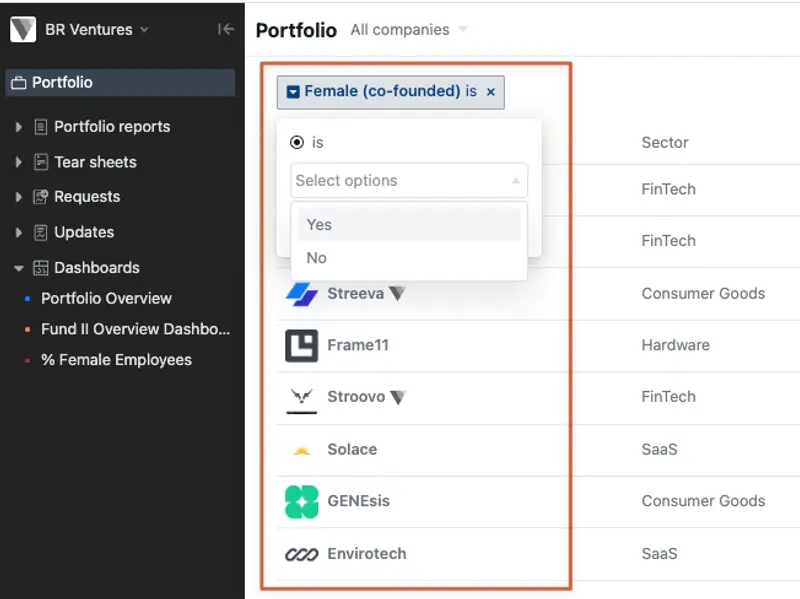Click Consumer Goods sector cell for GENEsis
Image resolution: width=800 pixels, height=599 pixels.
coord(703,501)
